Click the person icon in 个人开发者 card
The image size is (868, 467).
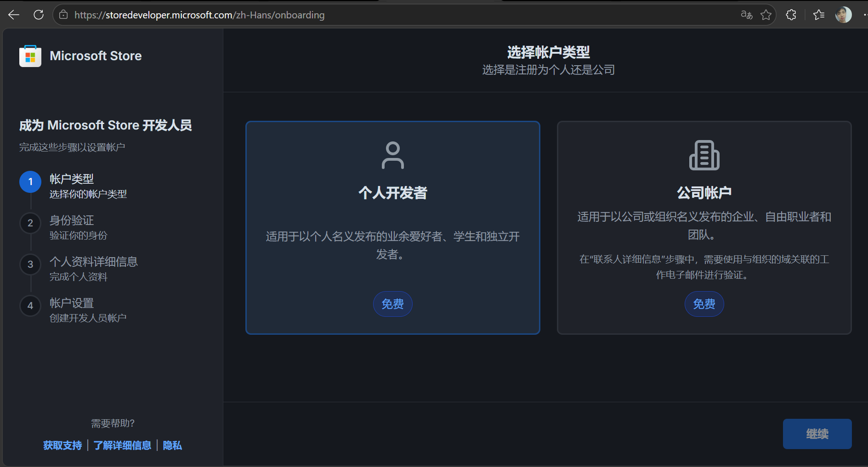pos(393,155)
